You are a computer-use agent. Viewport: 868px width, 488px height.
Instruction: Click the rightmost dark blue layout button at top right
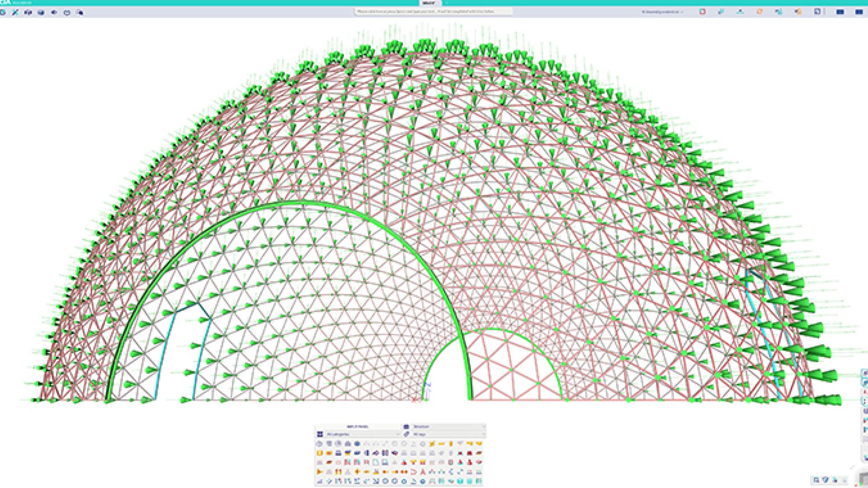click(859, 12)
